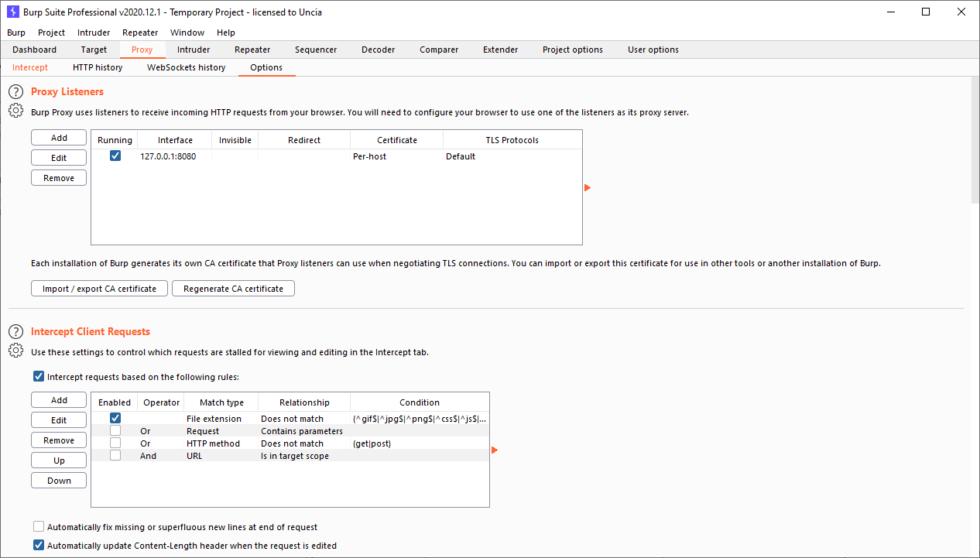Switch to the Target tab

point(94,50)
